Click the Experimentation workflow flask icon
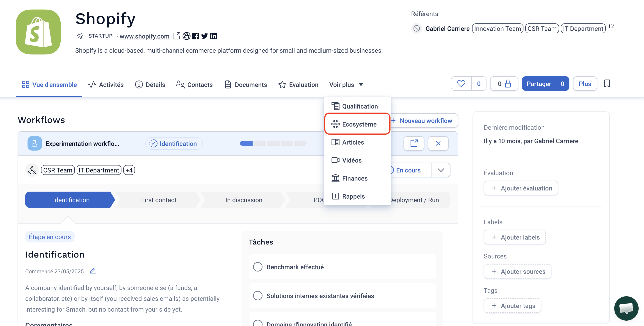The width and height of the screenshot is (644, 326). coord(34,143)
